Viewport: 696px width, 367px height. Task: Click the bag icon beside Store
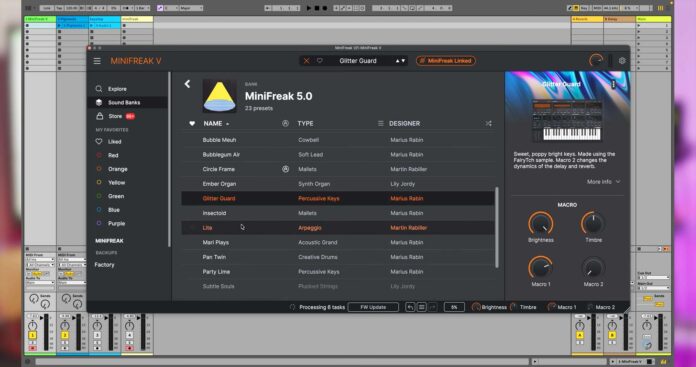pyautogui.click(x=99, y=116)
